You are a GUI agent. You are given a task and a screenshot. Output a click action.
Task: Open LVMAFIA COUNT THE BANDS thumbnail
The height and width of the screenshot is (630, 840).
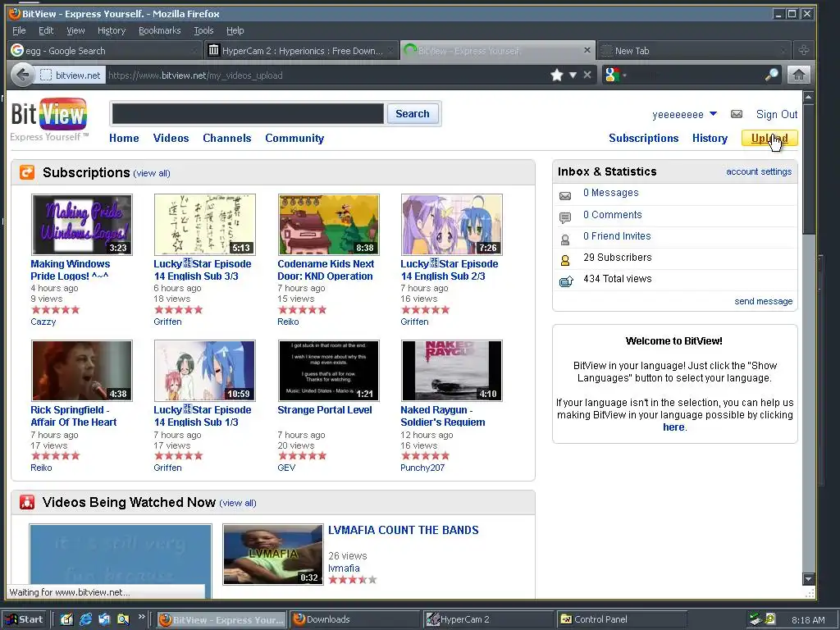click(273, 555)
